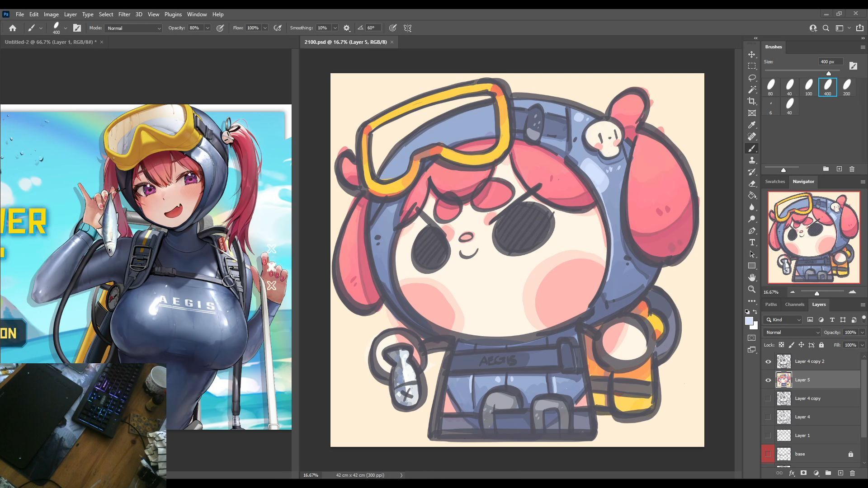
Task: Select the History Brush tool
Action: pos(752,172)
